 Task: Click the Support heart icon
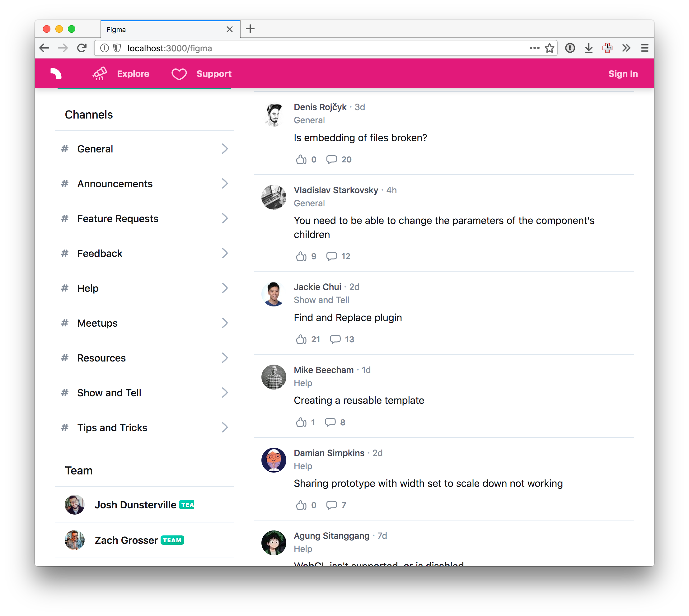coord(179,74)
